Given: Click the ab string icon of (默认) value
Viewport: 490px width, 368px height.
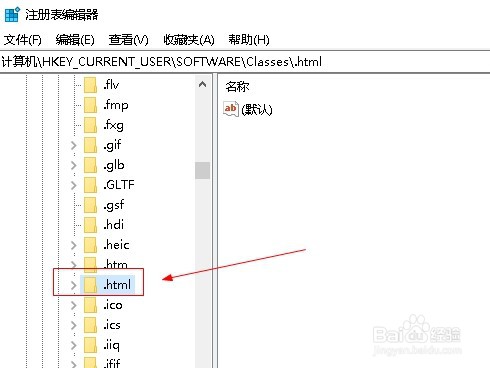Looking at the screenshot, I should pyautogui.click(x=231, y=109).
